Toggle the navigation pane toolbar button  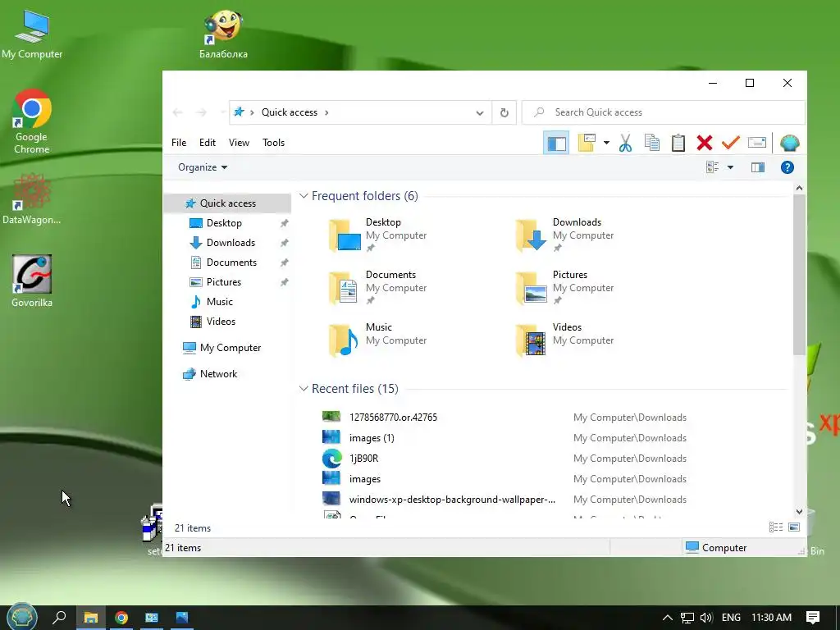point(556,143)
